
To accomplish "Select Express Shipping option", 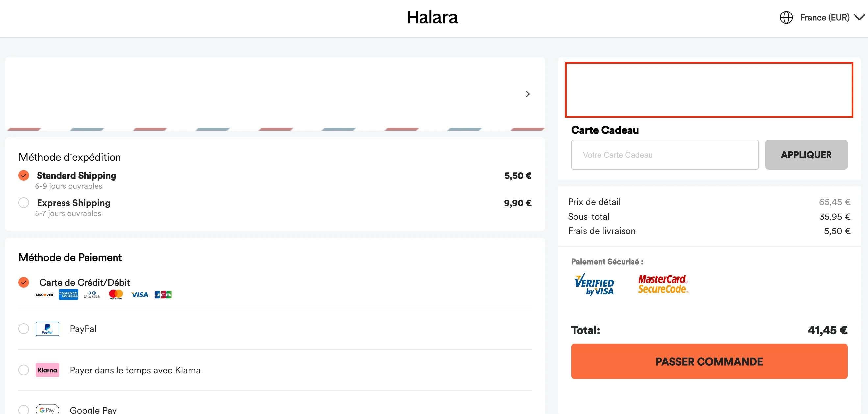I will click(x=24, y=203).
